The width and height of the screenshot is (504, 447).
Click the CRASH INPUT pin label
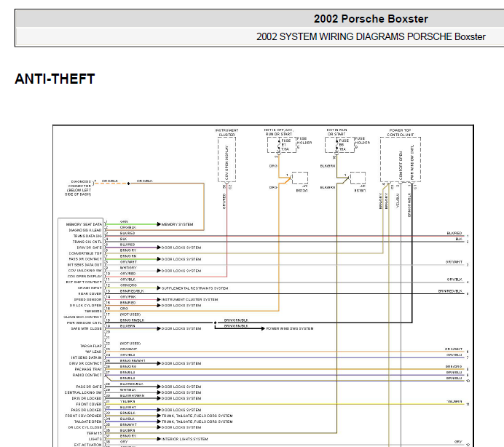pyautogui.click(x=90, y=288)
